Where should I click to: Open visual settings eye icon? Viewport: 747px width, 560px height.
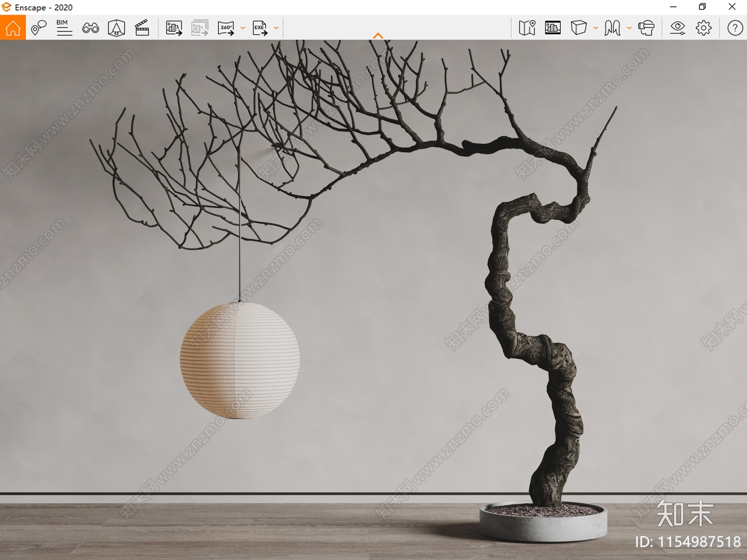677,28
